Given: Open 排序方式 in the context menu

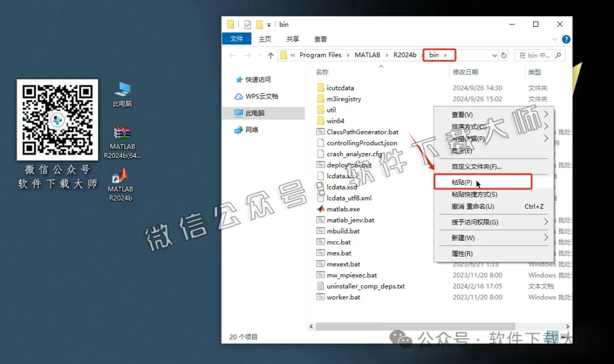Looking at the screenshot, I should tap(493, 127).
